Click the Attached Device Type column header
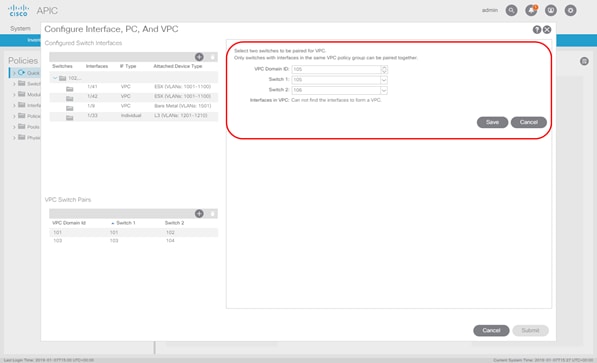 coord(177,66)
